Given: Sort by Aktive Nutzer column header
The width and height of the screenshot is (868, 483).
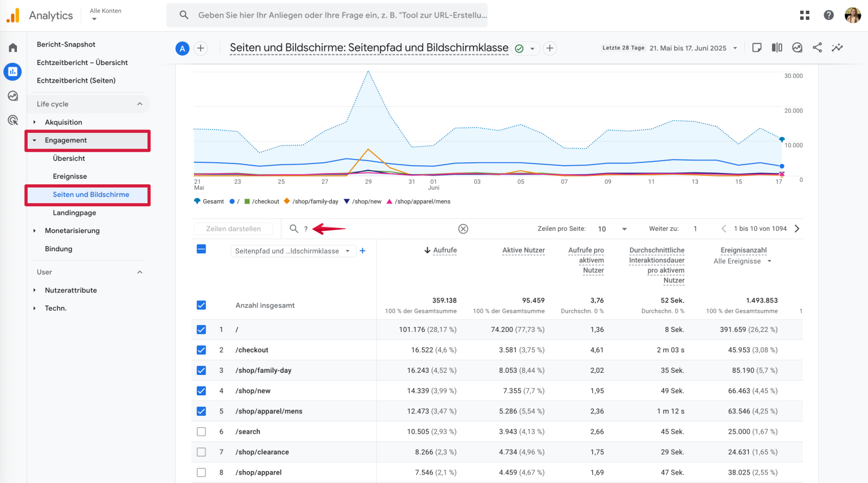Looking at the screenshot, I should (x=523, y=251).
